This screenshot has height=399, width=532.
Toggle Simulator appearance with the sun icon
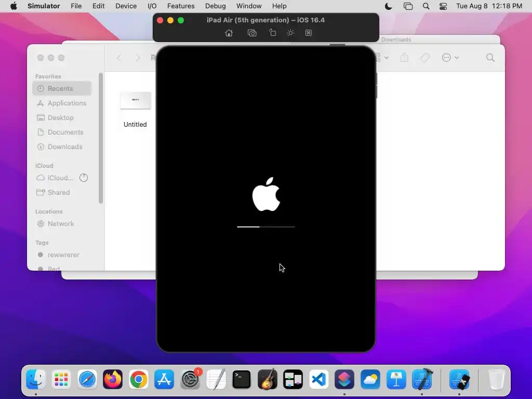(x=290, y=33)
